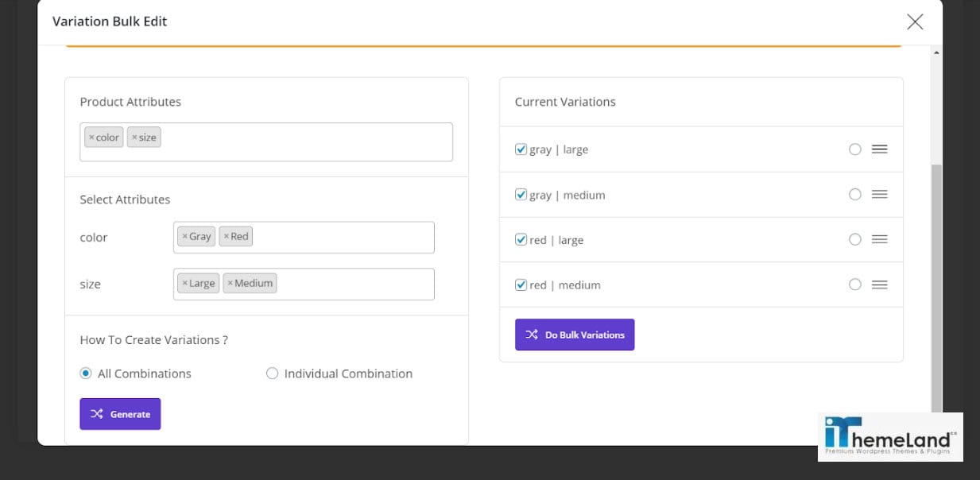Keep All Combinations selected by clicking it
This screenshot has height=480, width=980.
86,373
